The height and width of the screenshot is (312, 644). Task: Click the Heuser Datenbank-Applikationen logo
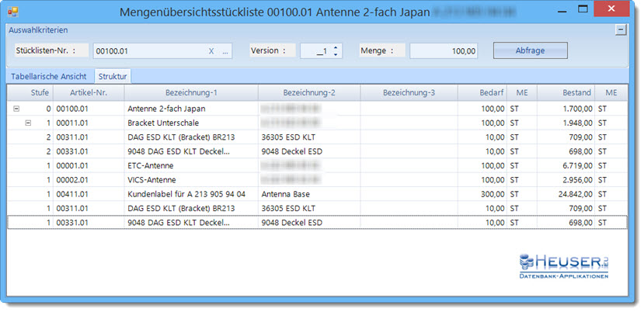pyautogui.click(x=564, y=265)
